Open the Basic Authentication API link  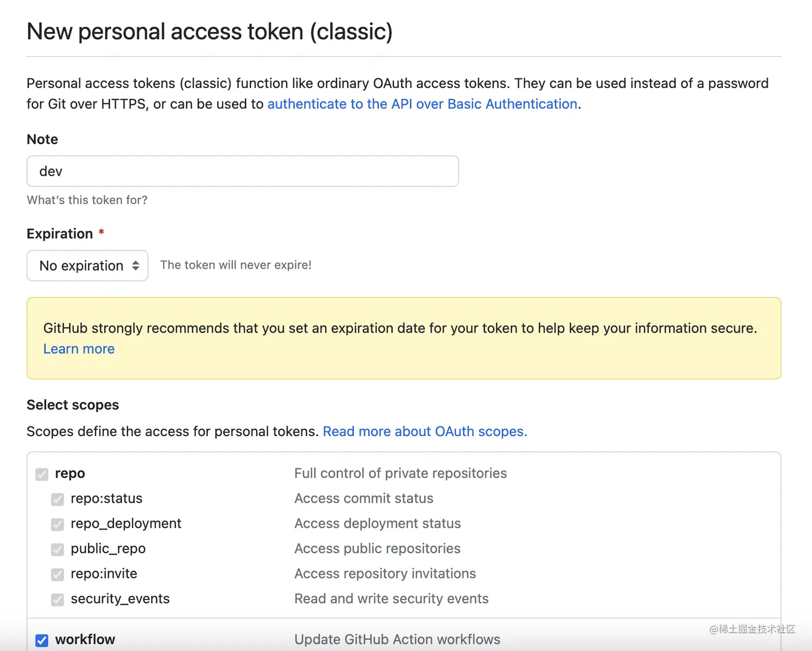coord(422,104)
